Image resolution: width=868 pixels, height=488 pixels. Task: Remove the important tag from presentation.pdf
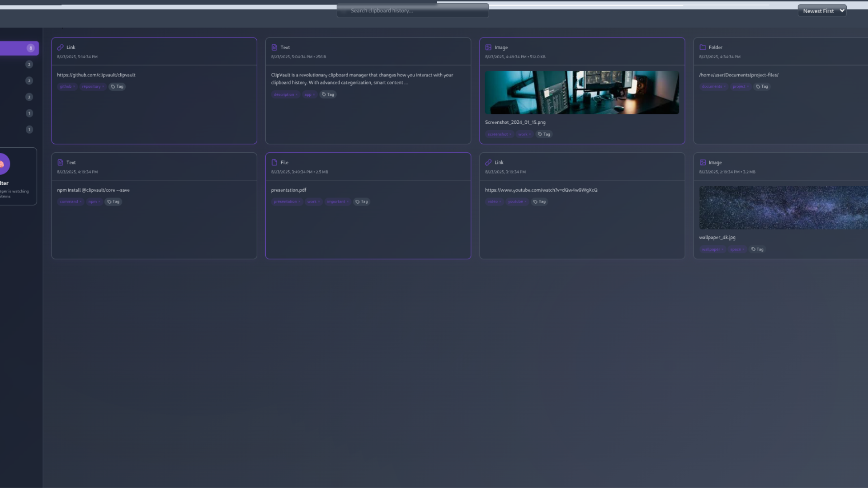348,202
